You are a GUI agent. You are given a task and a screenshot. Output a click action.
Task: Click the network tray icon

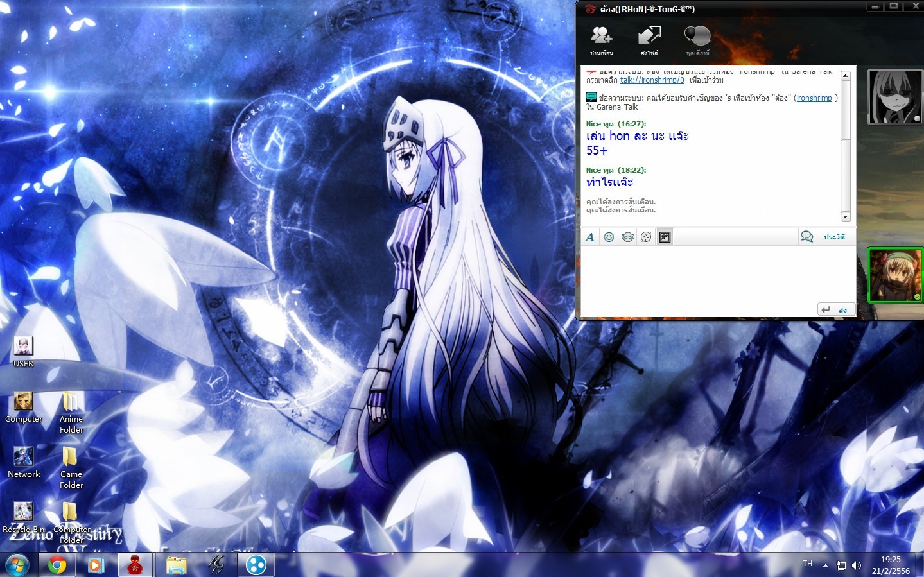coord(841,565)
